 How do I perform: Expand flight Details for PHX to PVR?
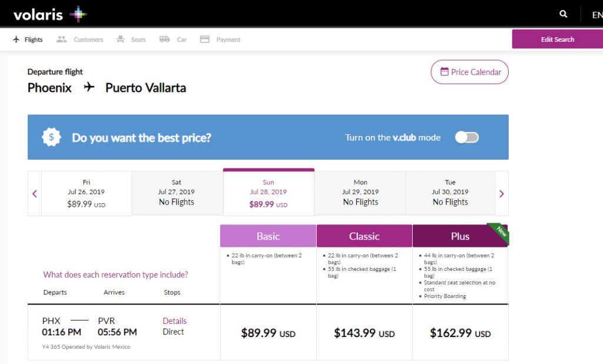tap(173, 320)
